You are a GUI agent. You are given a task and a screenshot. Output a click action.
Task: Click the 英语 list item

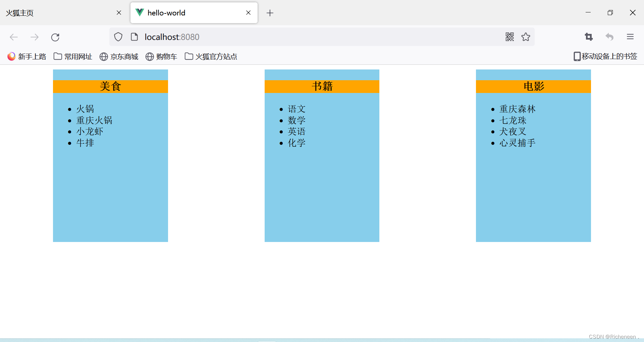pyautogui.click(x=297, y=132)
